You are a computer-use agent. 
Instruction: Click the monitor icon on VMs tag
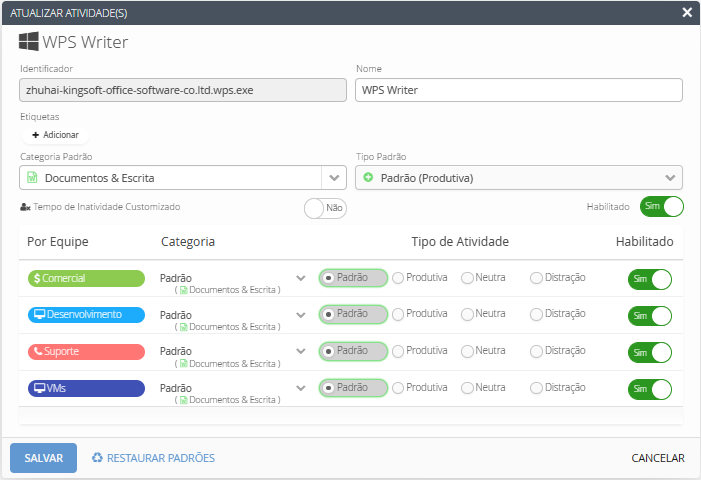click(40, 388)
